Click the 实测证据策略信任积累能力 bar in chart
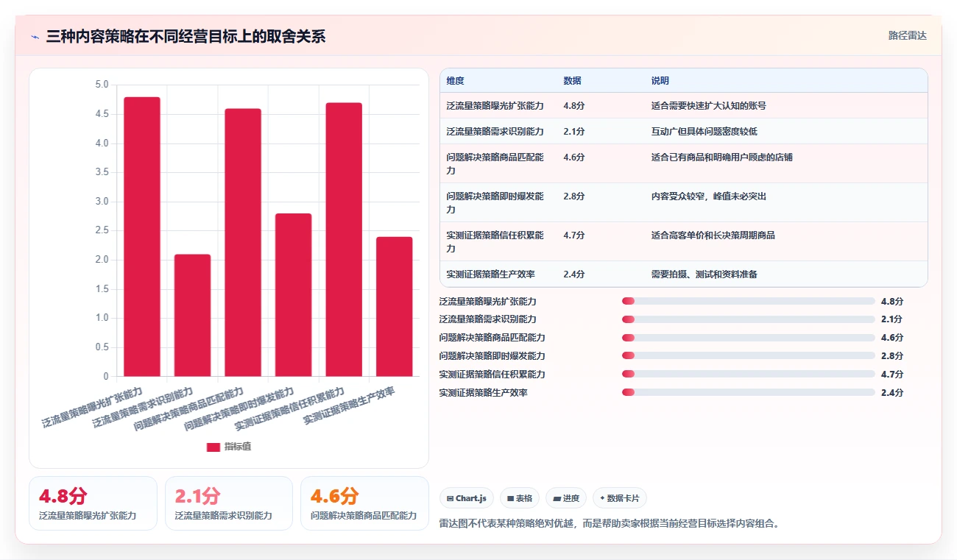957x560 pixels. click(x=344, y=240)
